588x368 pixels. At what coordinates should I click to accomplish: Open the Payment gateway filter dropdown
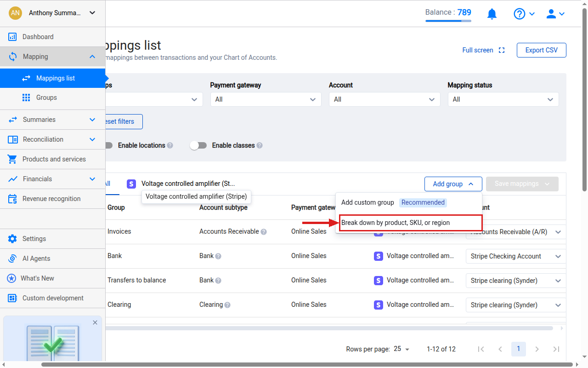coord(266,99)
